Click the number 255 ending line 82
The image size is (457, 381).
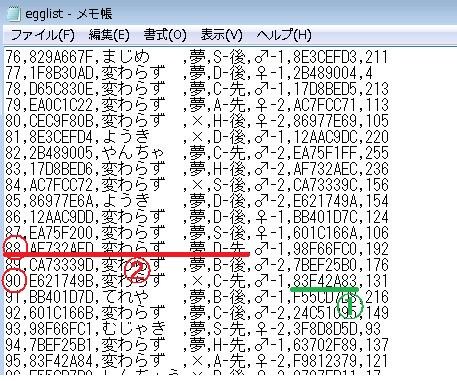[377, 153]
